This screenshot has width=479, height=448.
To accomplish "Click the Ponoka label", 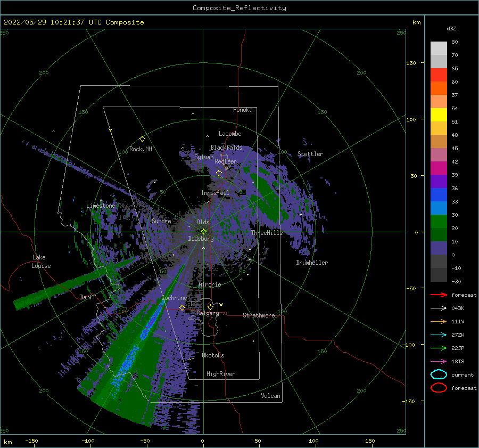I will (243, 110).
